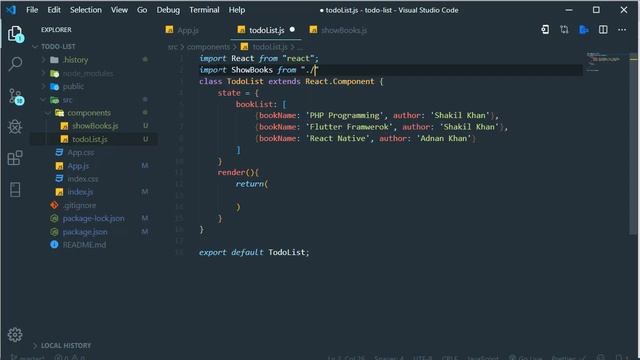This screenshot has width=640, height=360.
Task: Click the 'PHP Programming' book entry line
Action: [x=377, y=116]
